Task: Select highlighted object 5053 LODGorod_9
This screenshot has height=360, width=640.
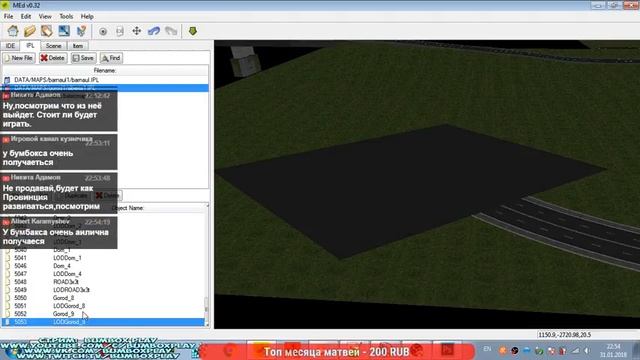Action: tap(103, 322)
